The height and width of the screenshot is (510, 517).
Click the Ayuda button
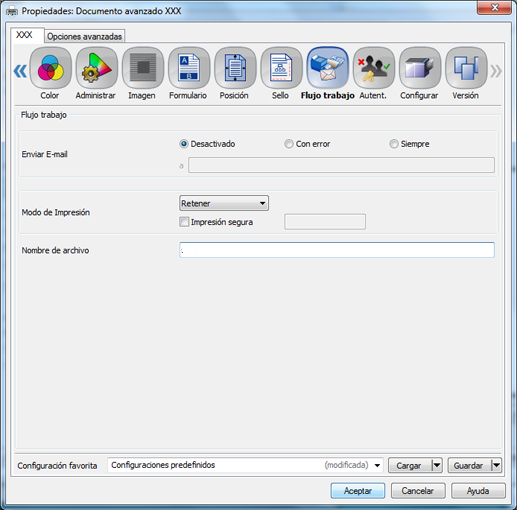coord(478,491)
